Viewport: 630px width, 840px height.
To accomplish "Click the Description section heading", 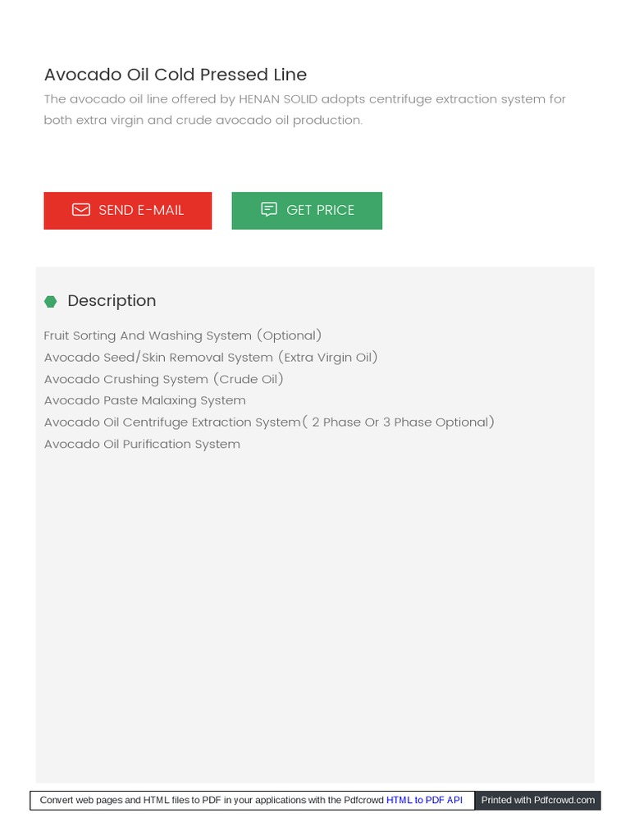I will tap(112, 301).
